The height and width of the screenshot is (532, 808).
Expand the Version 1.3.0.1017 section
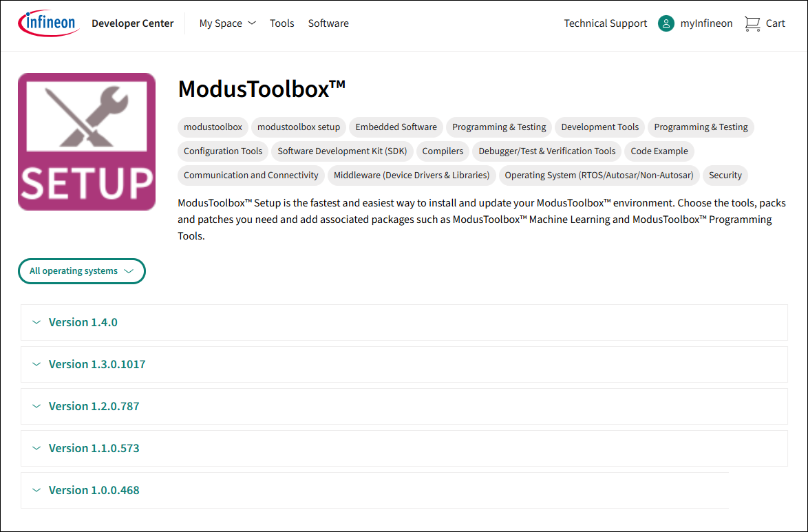tap(96, 364)
